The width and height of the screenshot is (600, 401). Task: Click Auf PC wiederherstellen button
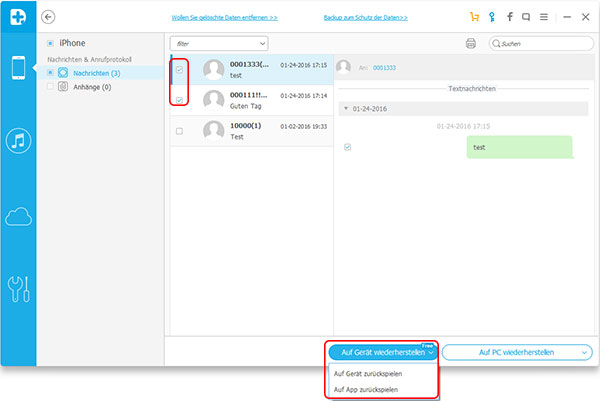pos(517,352)
